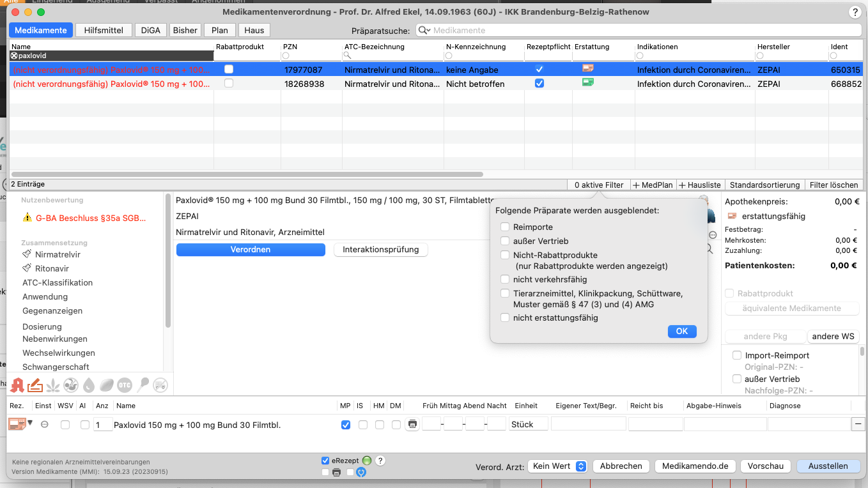Screen dimensions: 868x488
Task: Click the Verordnen button
Action: click(251, 250)
